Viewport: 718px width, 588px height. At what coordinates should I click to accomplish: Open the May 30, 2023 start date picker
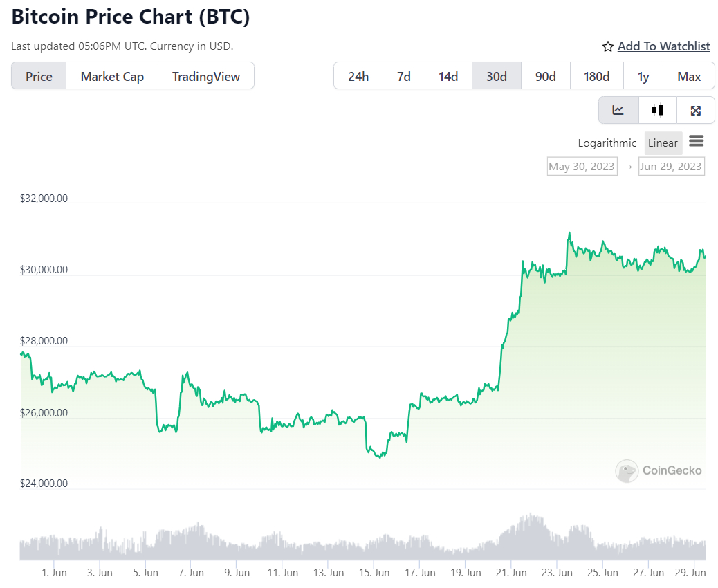click(582, 166)
